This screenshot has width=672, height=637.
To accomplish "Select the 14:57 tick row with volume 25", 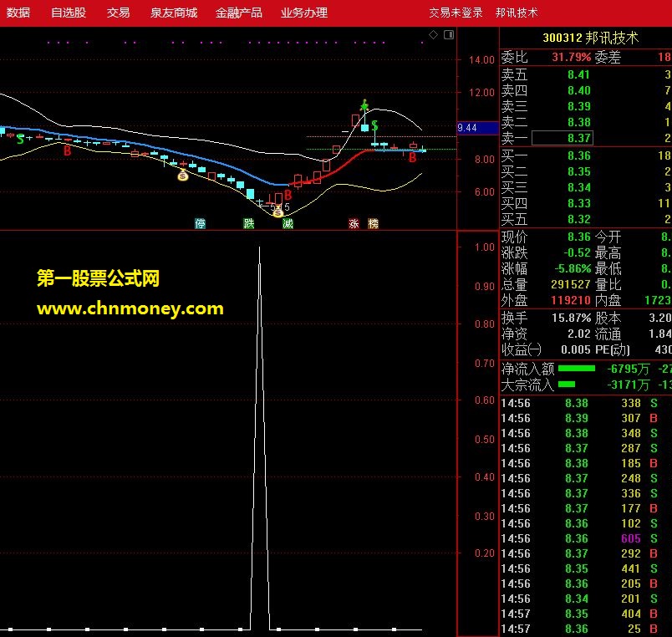I will point(586,629).
